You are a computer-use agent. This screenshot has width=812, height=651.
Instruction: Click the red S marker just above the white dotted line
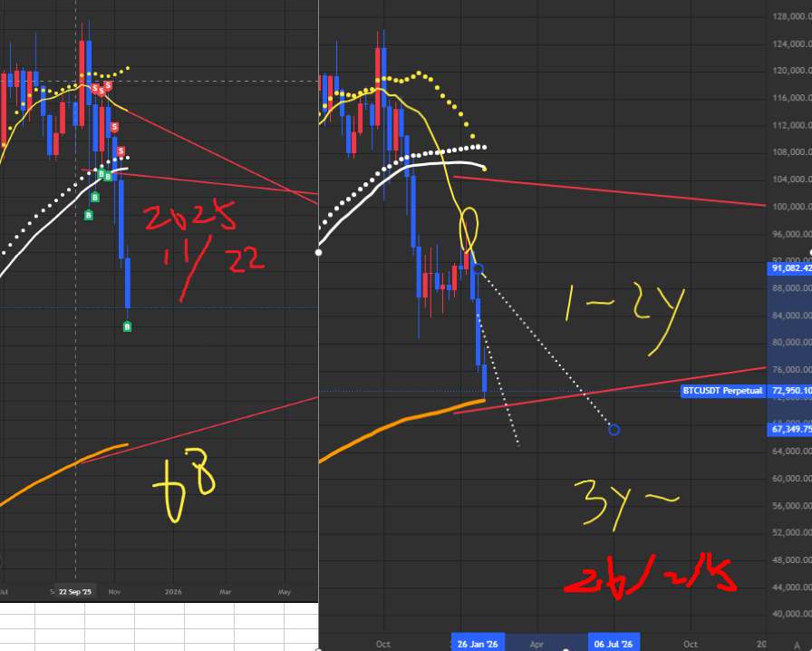[x=121, y=151]
